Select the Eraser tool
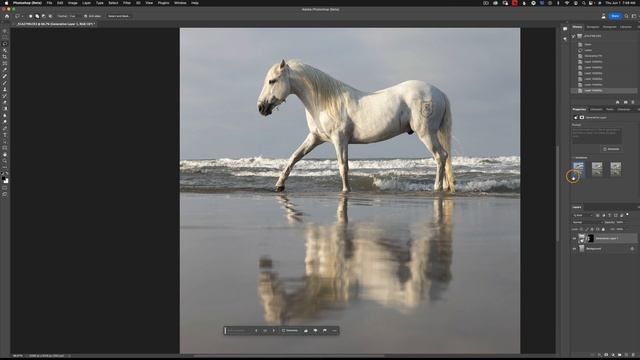The image size is (640, 360). click(x=5, y=102)
